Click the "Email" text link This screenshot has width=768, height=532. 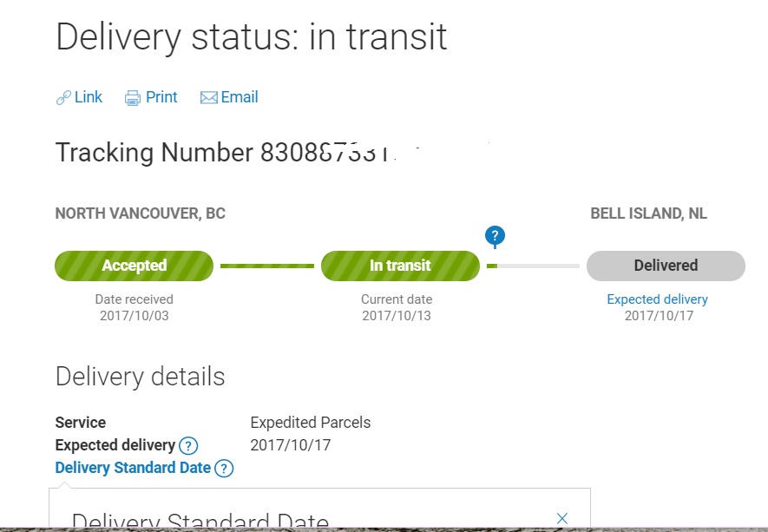pos(240,97)
